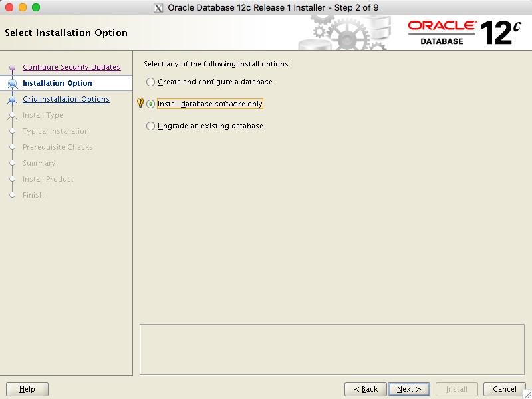This screenshot has height=399, width=532.
Task: Click the step dot next to Finish
Action: tap(11, 195)
